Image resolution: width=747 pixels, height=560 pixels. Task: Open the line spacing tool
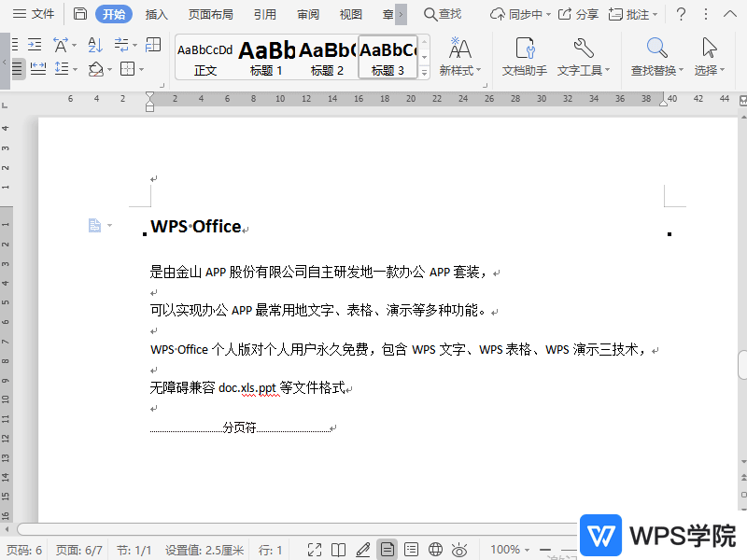(x=61, y=67)
